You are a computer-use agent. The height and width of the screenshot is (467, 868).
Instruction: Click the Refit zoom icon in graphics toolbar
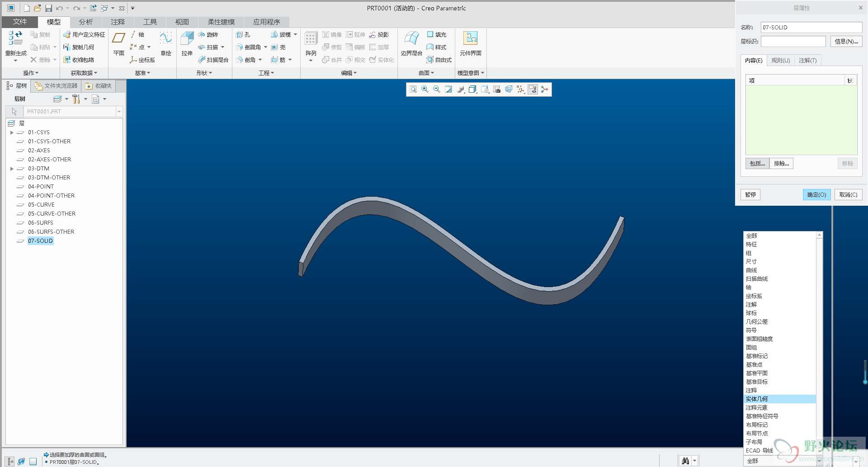pyautogui.click(x=413, y=90)
